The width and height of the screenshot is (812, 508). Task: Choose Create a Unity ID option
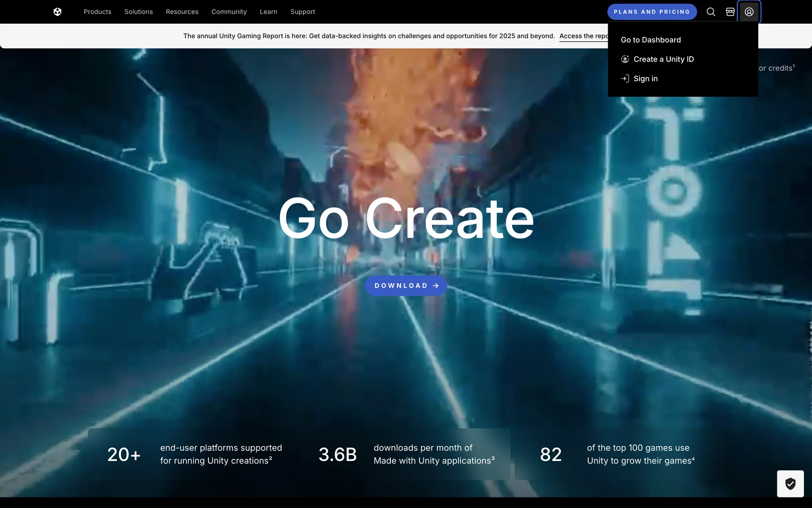click(664, 59)
